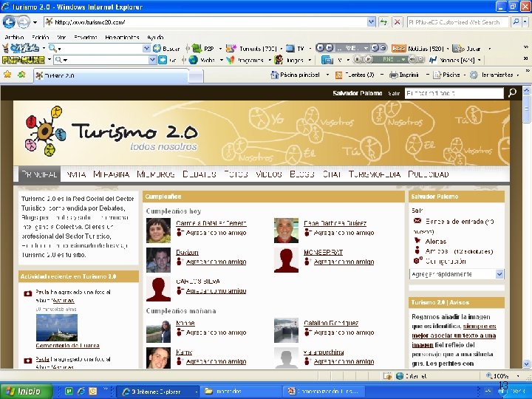Screen dimensions: 532x399
Task: Open the recent pages dropdown next to Forward
Action: [35, 23]
